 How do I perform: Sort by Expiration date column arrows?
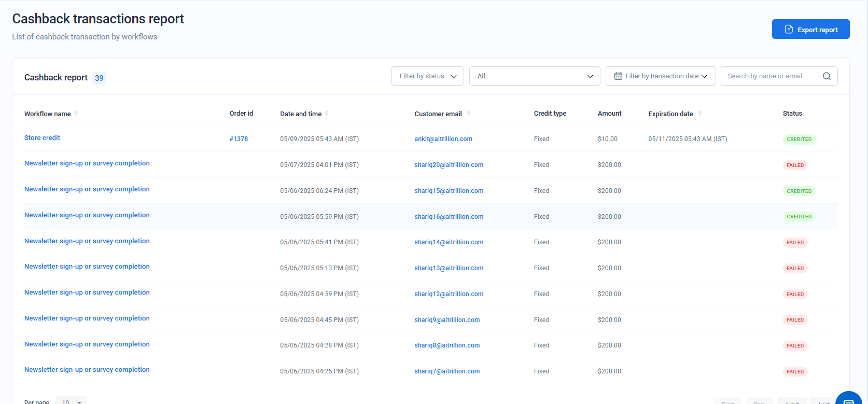tap(699, 113)
